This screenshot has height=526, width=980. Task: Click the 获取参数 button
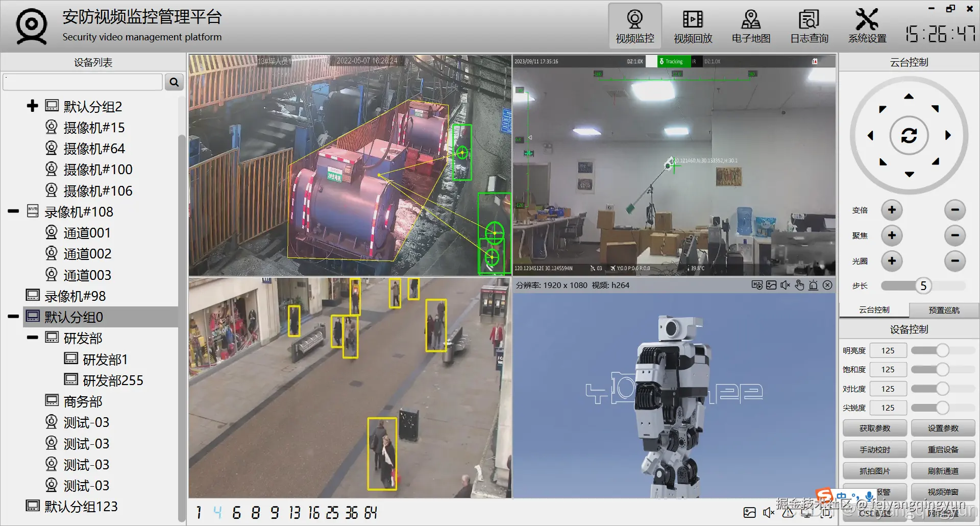[875, 428]
